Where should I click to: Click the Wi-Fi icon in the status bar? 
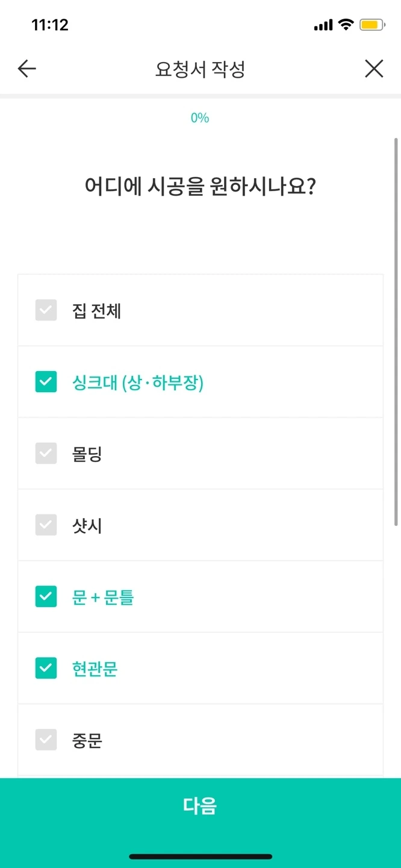point(346,24)
